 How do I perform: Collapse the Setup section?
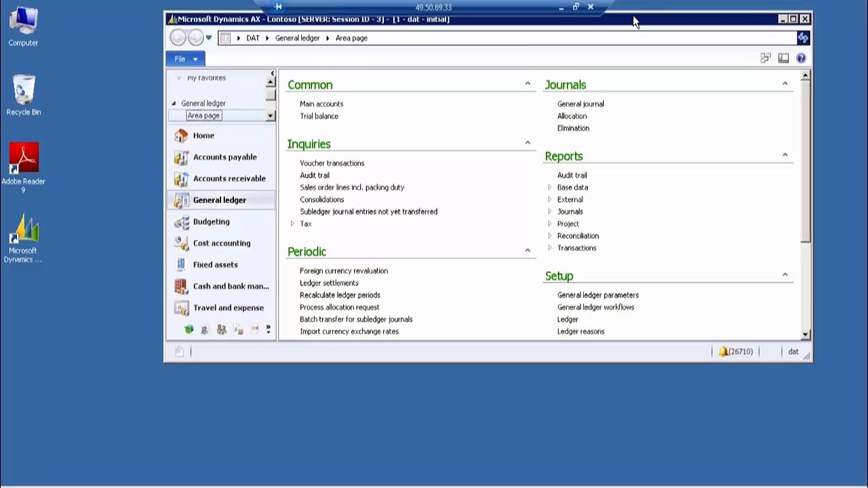point(785,275)
